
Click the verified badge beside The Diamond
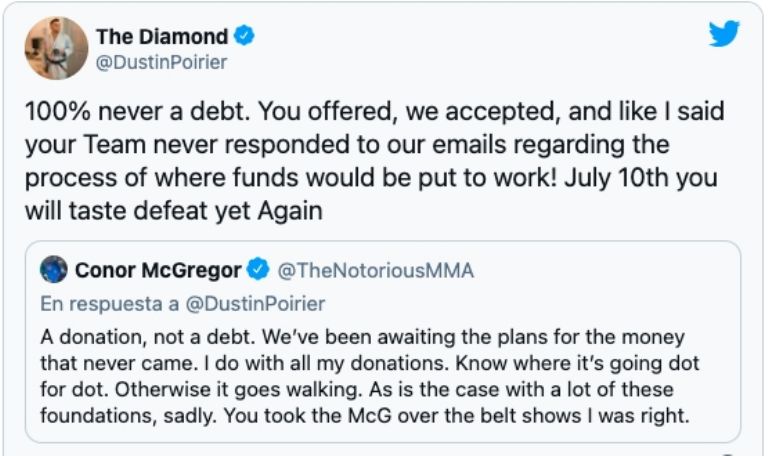pyautogui.click(x=244, y=37)
